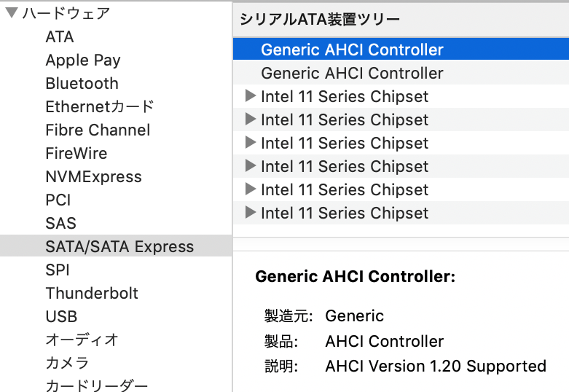Select the SATA/SATA Express sidebar item
The height and width of the screenshot is (392, 569).
116,246
